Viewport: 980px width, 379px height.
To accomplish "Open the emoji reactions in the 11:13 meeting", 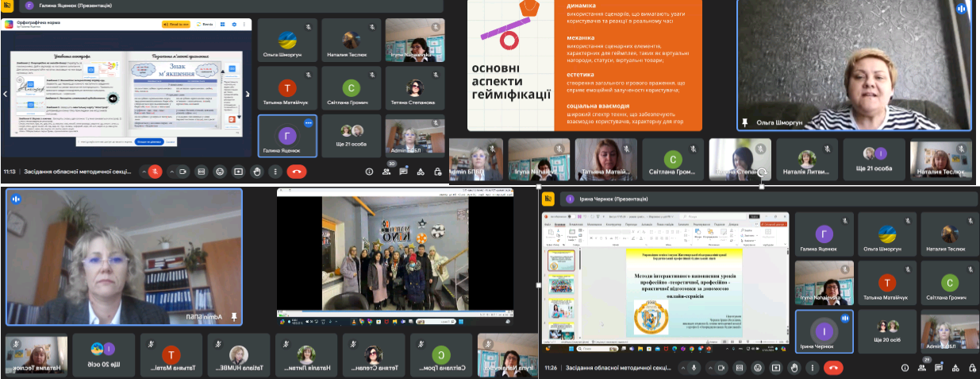I will [x=220, y=171].
